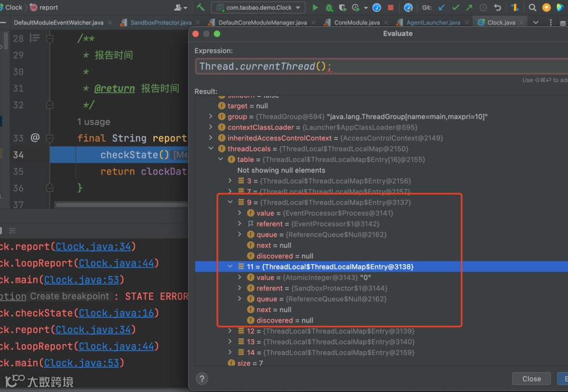The height and width of the screenshot is (392, 568).
Task: Start debugging with the bug icon
Action: pos(329,7)
